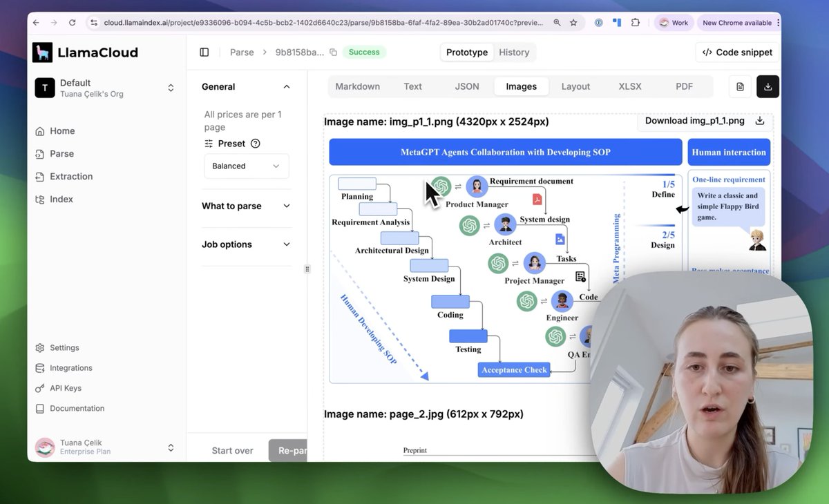Click the document view icon button
The width and height of the screenshot is (829, 504).
coord(740,87)
